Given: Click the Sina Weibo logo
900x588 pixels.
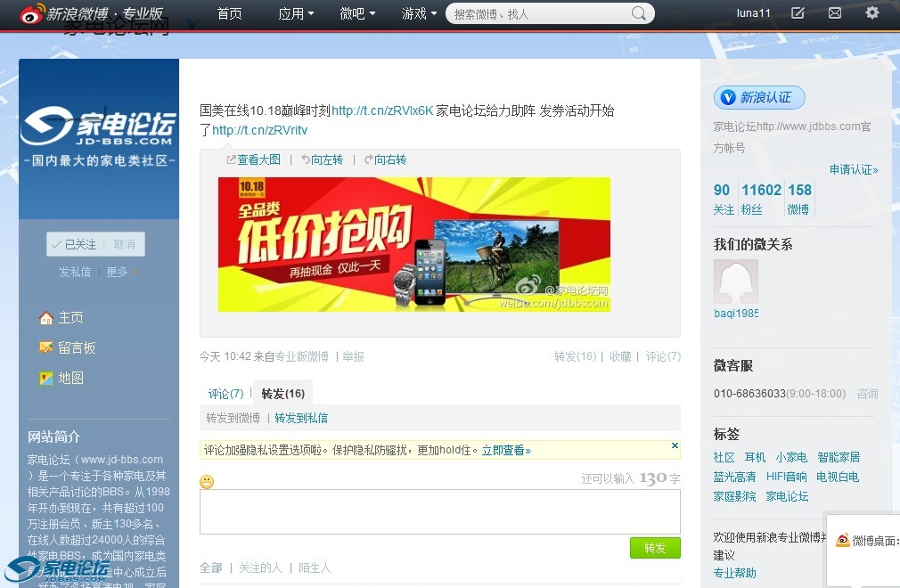Looking at the screenshot, I should click(92, 13).
